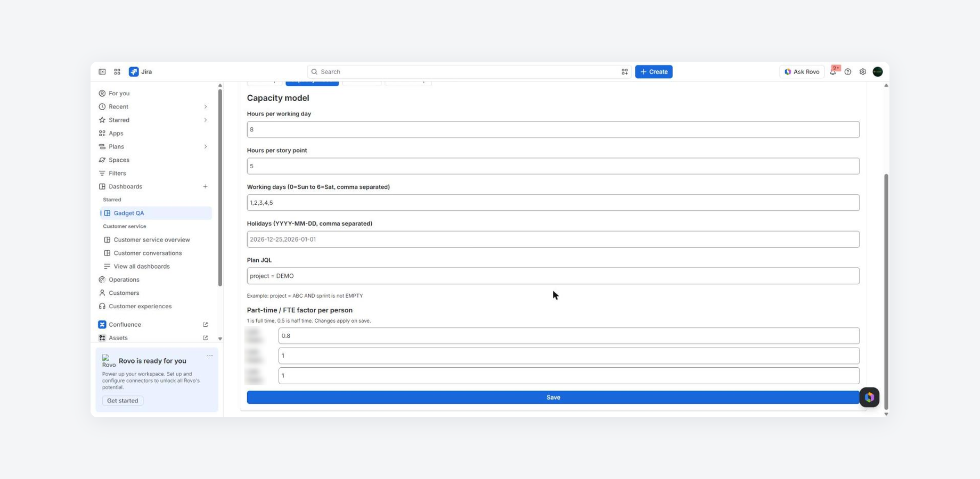Focus the FTE factor field showing 0.8

point(569,336)
